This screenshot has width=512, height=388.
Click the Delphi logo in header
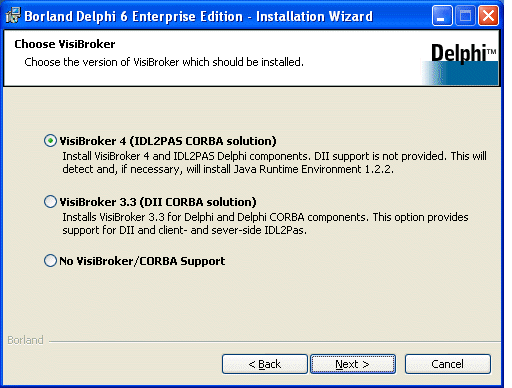[x=461, y=63]
